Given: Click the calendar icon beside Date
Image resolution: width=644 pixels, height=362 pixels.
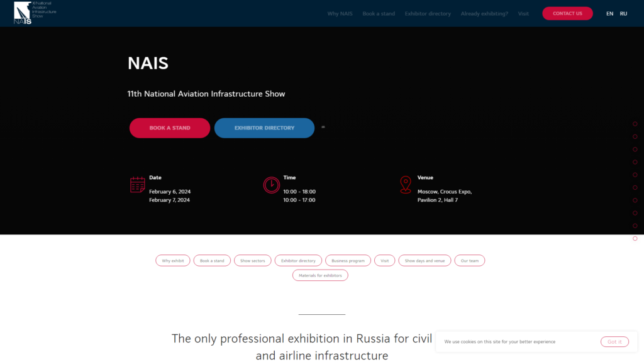Looking at the screenshot, I should (138, 185).
